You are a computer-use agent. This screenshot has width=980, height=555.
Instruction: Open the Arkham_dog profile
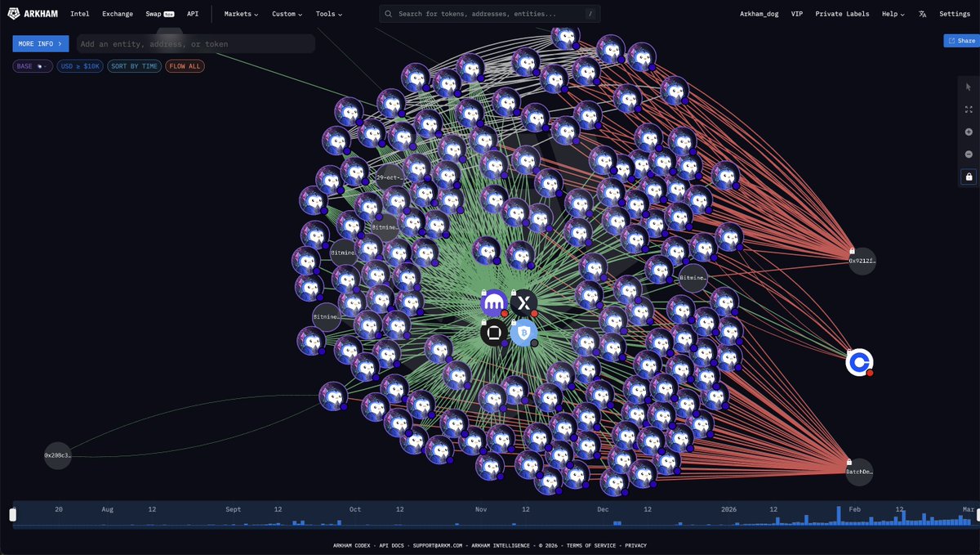pyautogui.click(x=759, y=14)
